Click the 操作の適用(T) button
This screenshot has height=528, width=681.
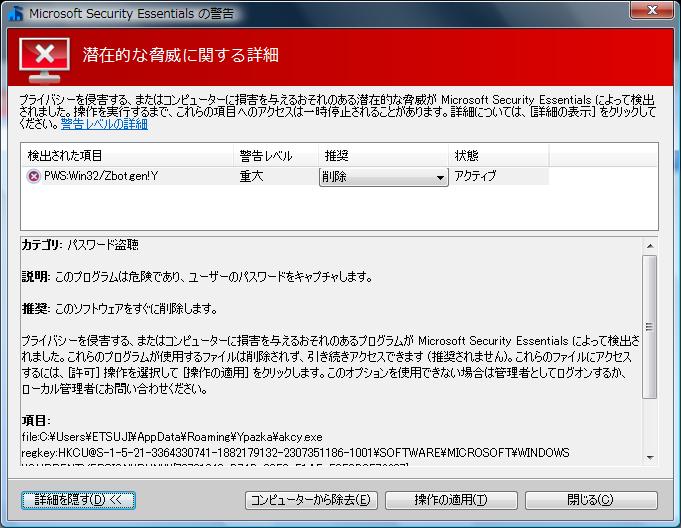pos(451,500)
